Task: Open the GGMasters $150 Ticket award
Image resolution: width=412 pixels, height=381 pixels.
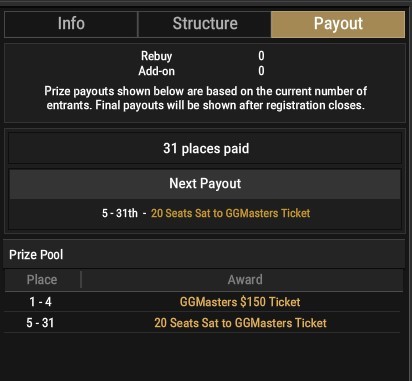Action: [x=240, y=302]
